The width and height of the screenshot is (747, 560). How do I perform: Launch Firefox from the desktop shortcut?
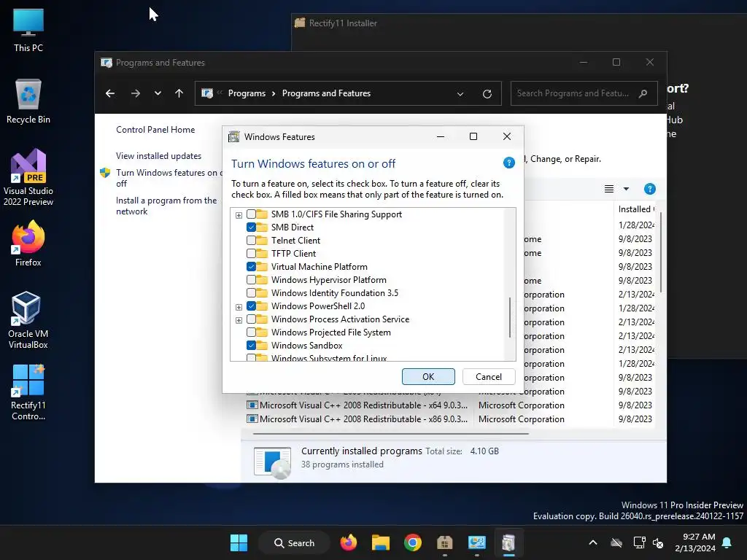(28, 244)
